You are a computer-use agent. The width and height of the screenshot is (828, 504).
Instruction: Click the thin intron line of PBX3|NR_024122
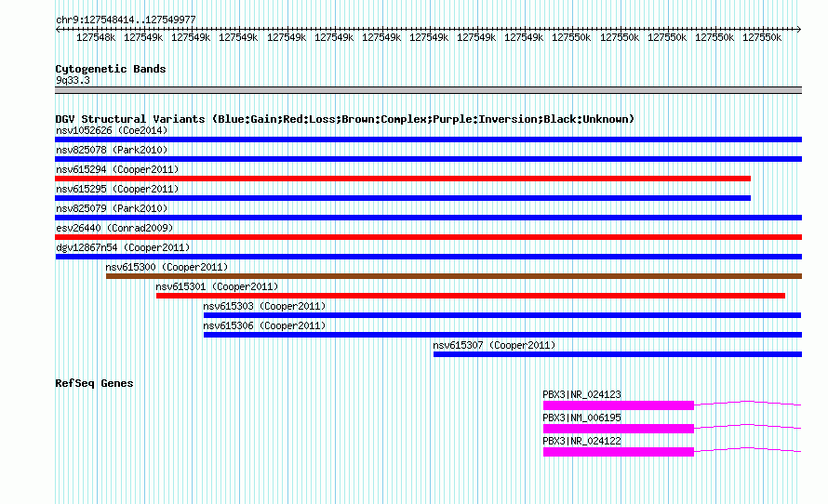point(748,448)
